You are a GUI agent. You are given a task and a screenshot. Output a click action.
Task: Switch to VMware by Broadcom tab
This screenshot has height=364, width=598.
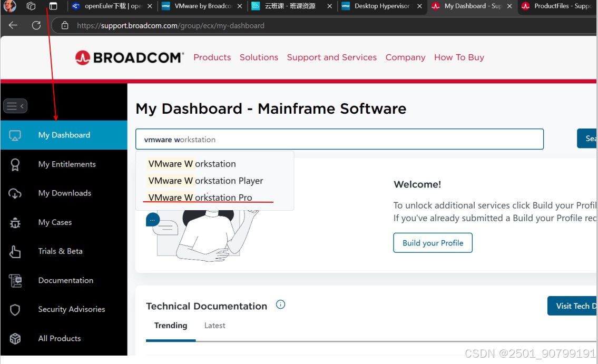pyautogui.click(x=202, y=6)
